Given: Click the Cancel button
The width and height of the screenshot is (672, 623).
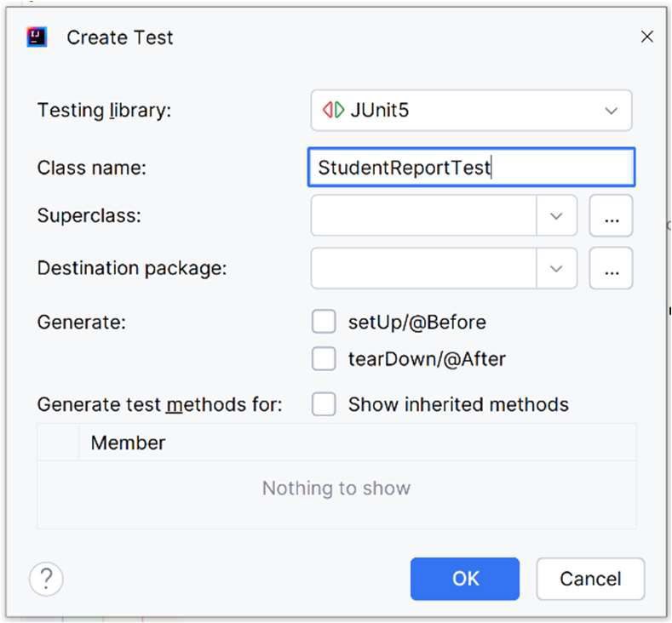Looking at the screenshot, I should pos(590,579).
